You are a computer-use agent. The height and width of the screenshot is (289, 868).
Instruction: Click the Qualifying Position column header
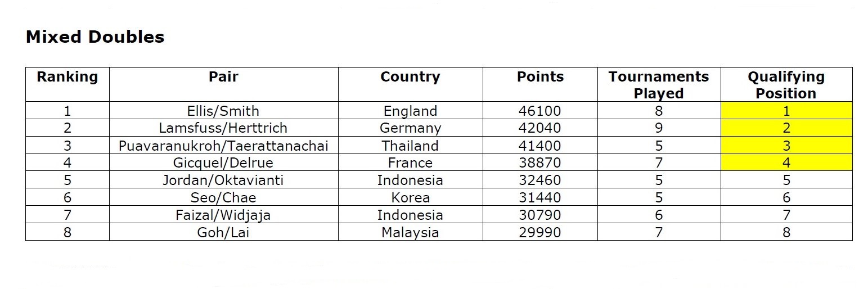pyautogui.click(x=786, y=85)
